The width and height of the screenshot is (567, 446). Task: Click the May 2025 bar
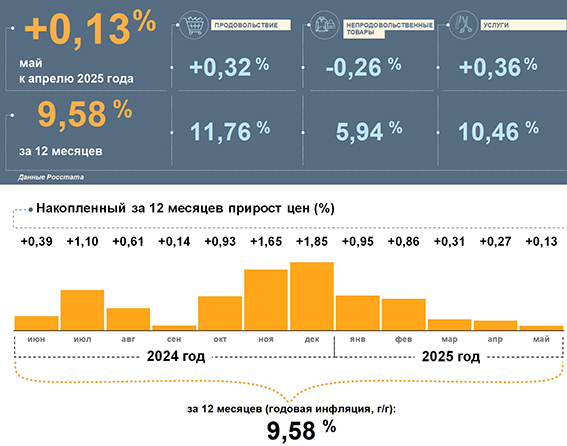[x=541, y=328]
